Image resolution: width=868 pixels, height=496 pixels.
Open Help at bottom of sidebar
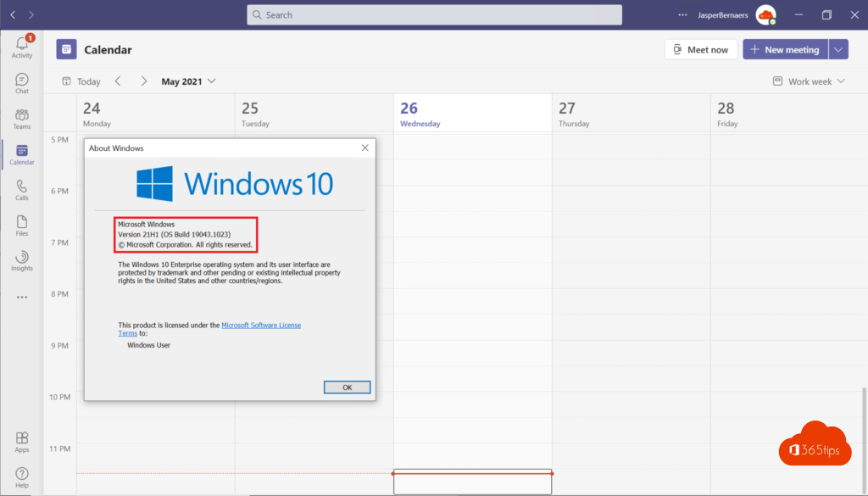pos(22,477)
